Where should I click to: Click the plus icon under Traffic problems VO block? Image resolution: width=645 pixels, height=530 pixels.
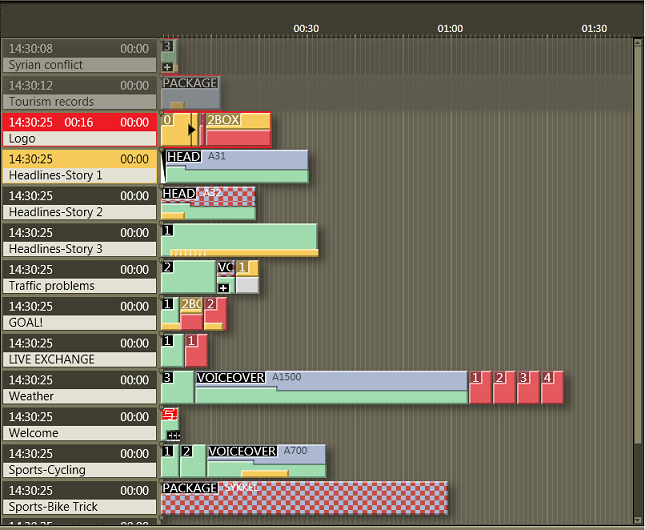click(223, 288)
